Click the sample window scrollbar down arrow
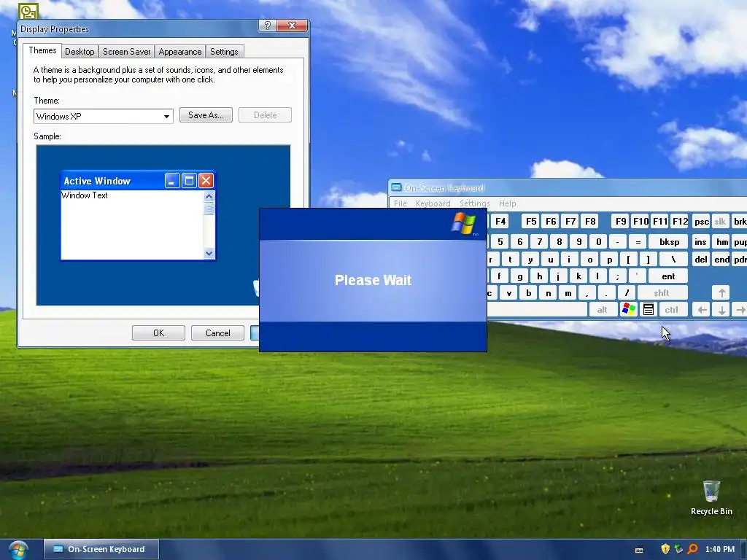The height and width of the screenshot is (560, 747). tap(209, 253)
